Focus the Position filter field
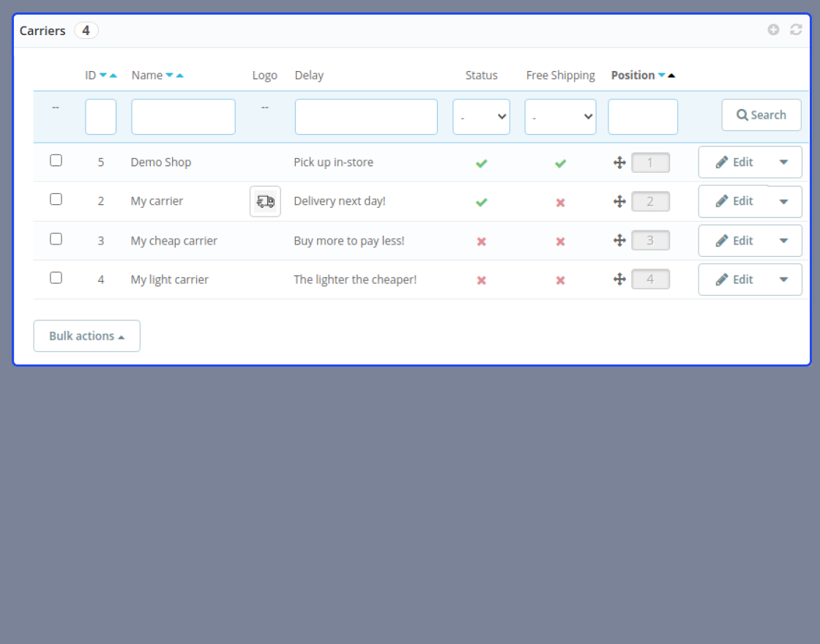The height and width of the screenshot is (644, 820). (643, 116)
